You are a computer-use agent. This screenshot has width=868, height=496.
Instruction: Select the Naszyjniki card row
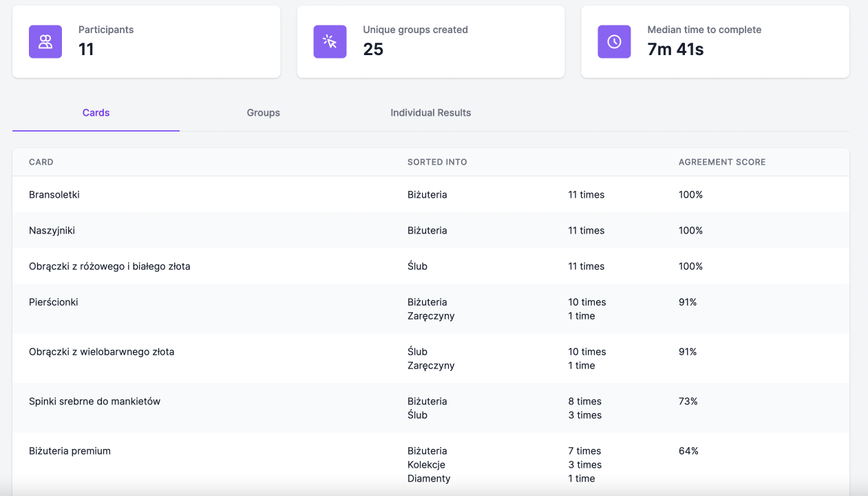(x=52, y=231)
